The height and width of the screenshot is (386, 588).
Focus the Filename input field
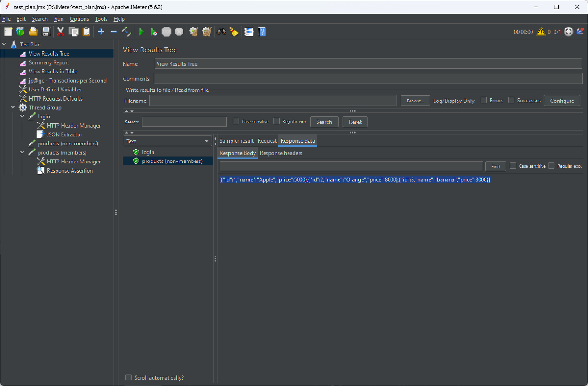(x=273, y=101)
